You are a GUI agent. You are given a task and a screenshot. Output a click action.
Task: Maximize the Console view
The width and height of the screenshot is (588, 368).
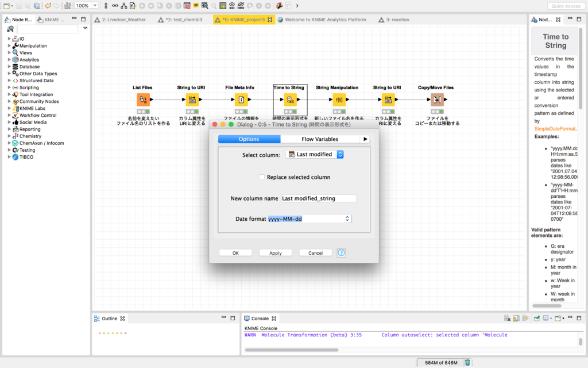(579, 318)
